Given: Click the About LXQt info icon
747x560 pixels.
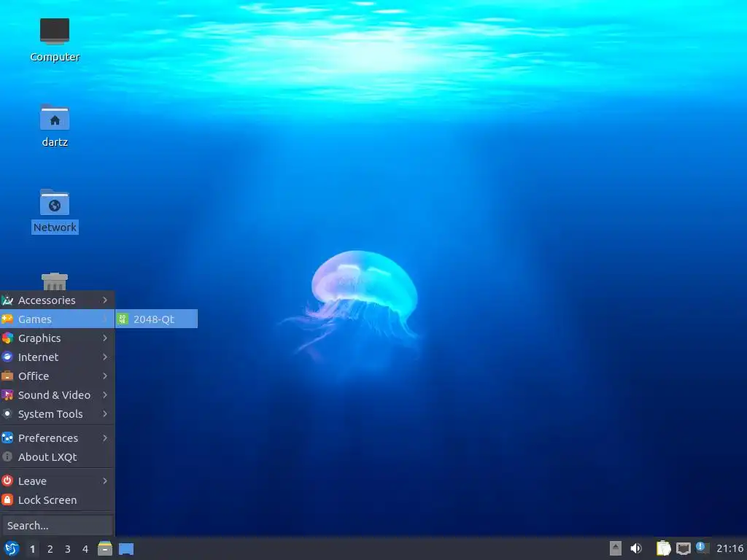Looking at the screenshot, I should (7, 456).
